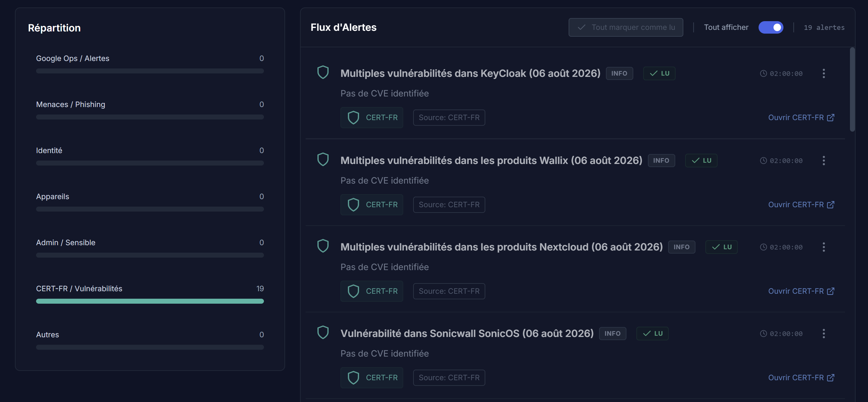Toggle the LU read badge on the Sonicwall alert

point(652,334)
